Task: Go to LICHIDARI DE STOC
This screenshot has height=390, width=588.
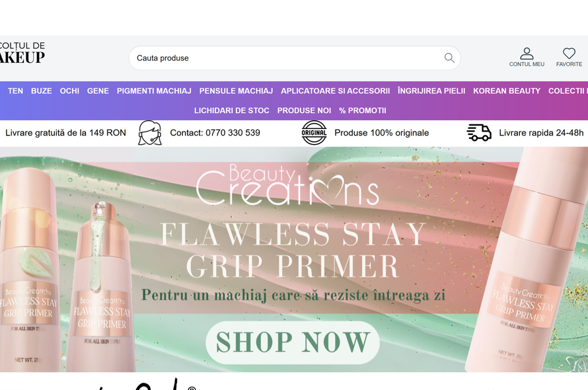Action: pos(231,111)
